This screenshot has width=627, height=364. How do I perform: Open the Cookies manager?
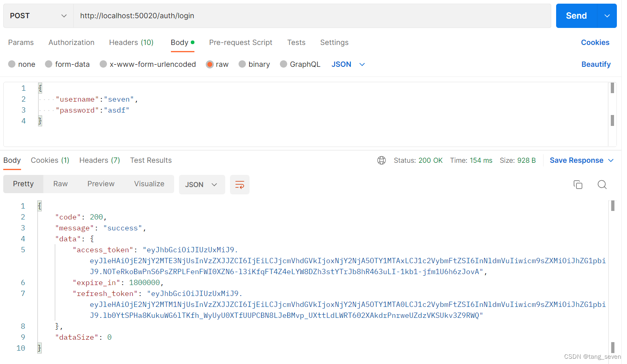(595, 43)
